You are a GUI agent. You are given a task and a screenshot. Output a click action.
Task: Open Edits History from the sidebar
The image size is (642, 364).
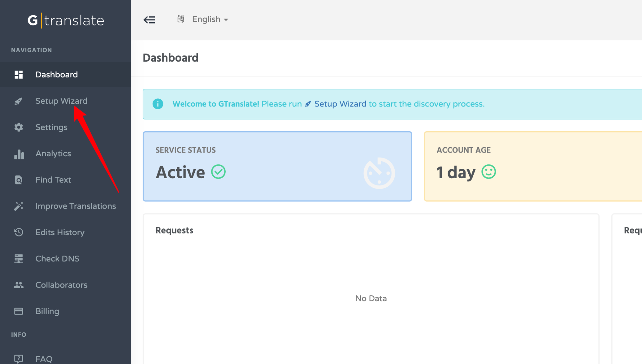[60, 232]
